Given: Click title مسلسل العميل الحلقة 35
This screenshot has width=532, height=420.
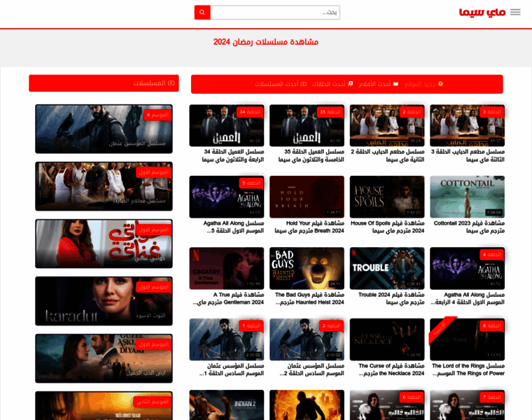Looking at the screenshot, I should point(311,155).
